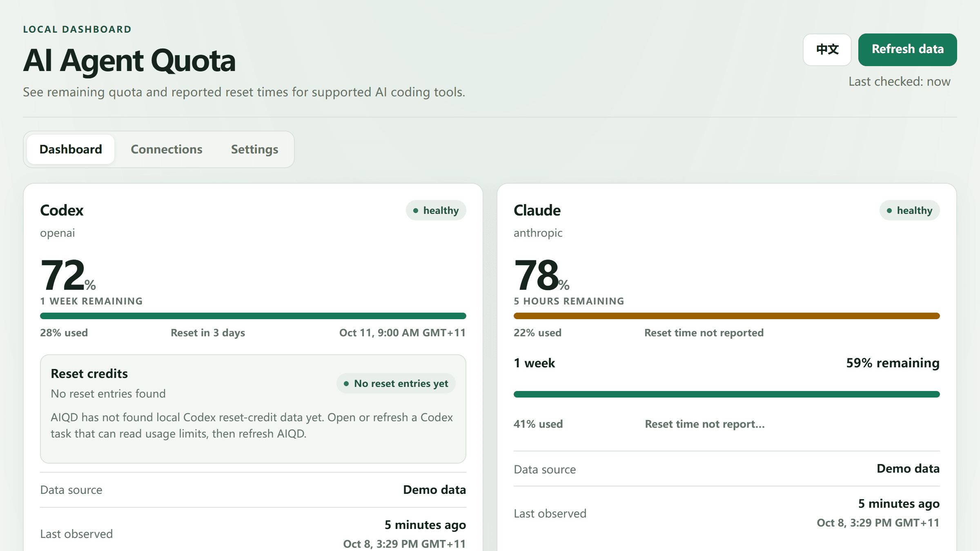Click 'Demo data' value in Claude card
Viewport: 980px width, 551px height.
click(908, 469)
